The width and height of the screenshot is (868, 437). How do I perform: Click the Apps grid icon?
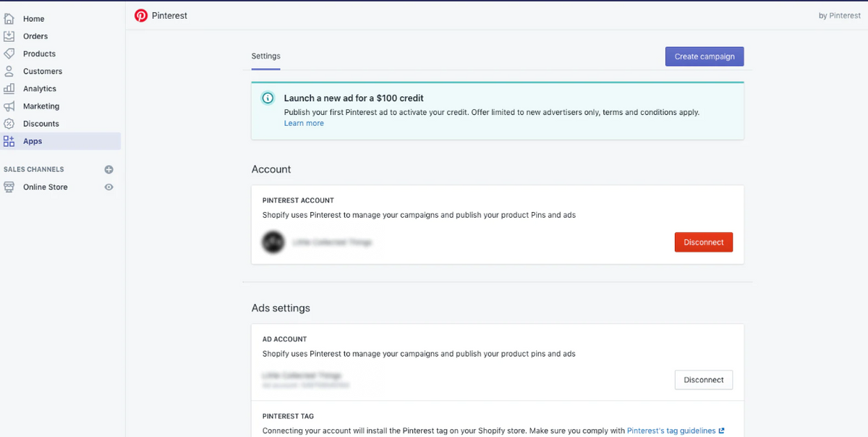[9, 141]
